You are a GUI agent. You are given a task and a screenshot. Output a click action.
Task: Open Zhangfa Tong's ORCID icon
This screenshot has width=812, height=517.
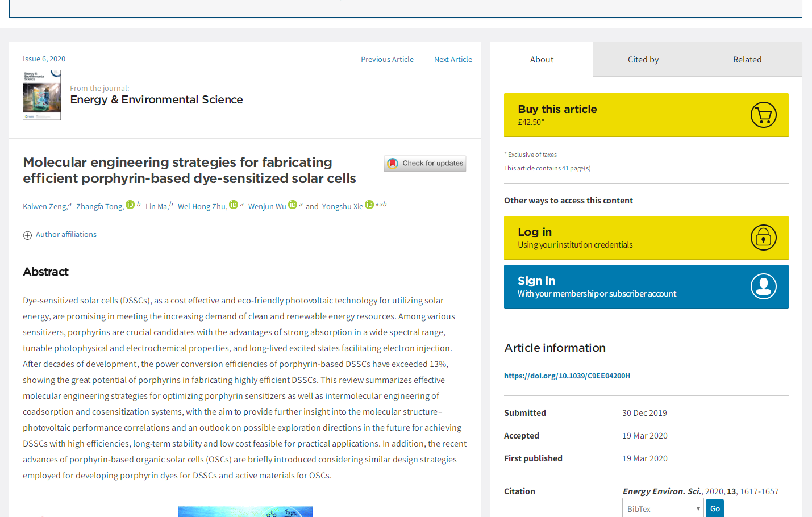tap(130, 205)
